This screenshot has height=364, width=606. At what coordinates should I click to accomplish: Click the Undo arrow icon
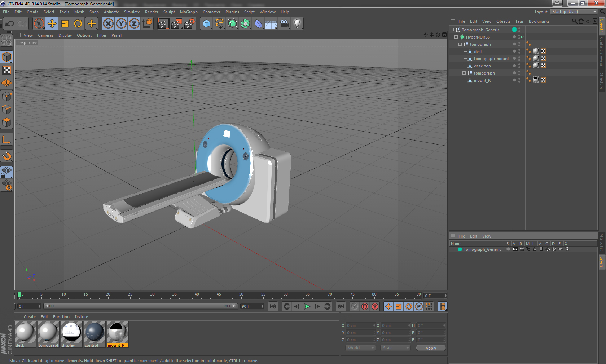[x=10, y=24]
